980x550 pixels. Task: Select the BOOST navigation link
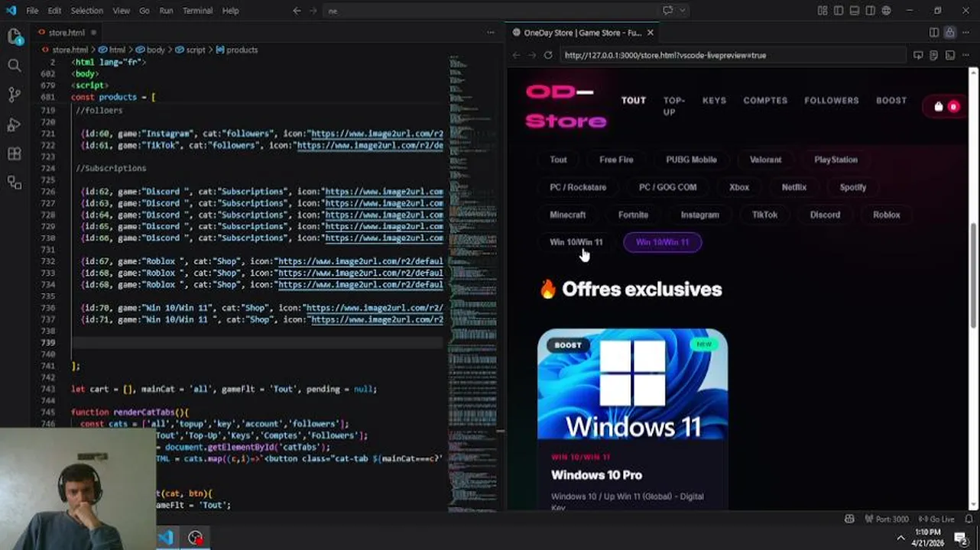coord(891,100)
